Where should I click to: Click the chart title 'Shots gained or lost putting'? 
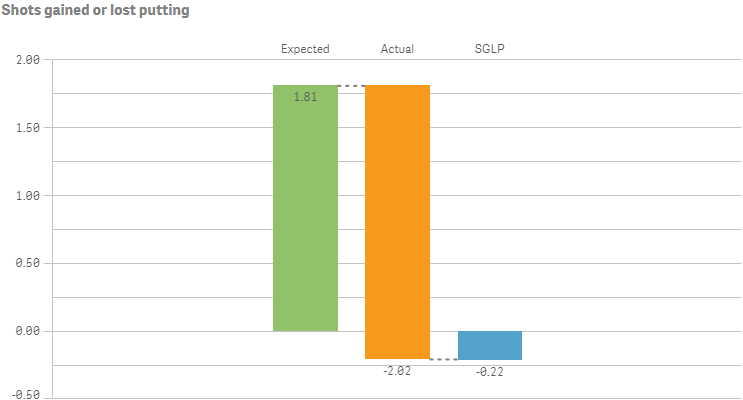[97, 11]
